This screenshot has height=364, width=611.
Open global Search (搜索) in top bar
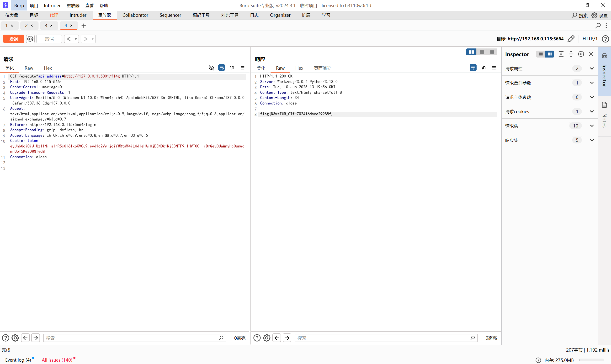[x=579, y=15]
